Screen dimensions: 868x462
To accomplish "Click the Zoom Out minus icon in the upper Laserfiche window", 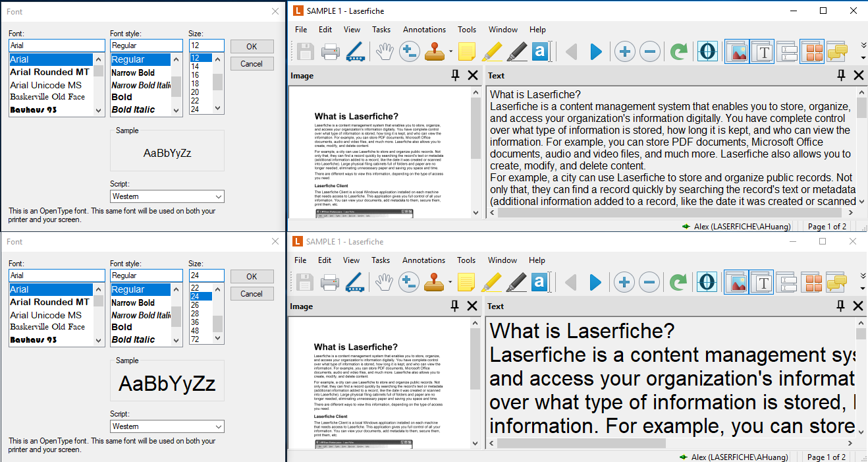I will 649,51.
